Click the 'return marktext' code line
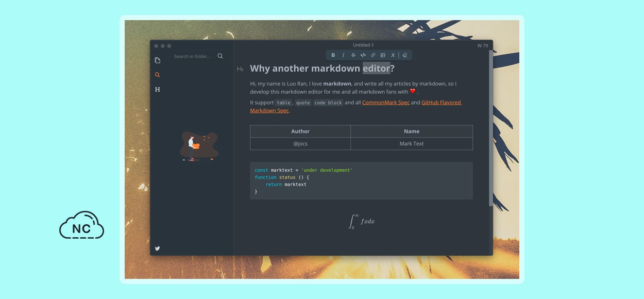 (x=286, y=185)
